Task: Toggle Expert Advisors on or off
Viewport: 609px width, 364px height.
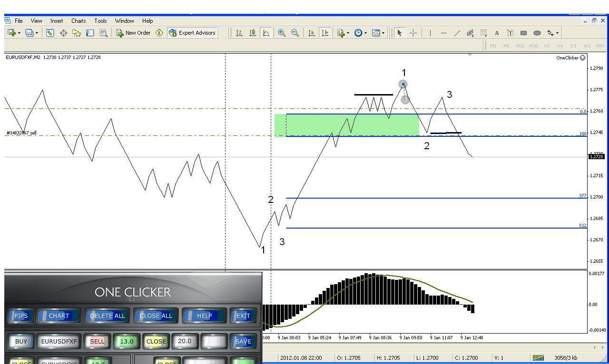Action: tap(192, 33)
